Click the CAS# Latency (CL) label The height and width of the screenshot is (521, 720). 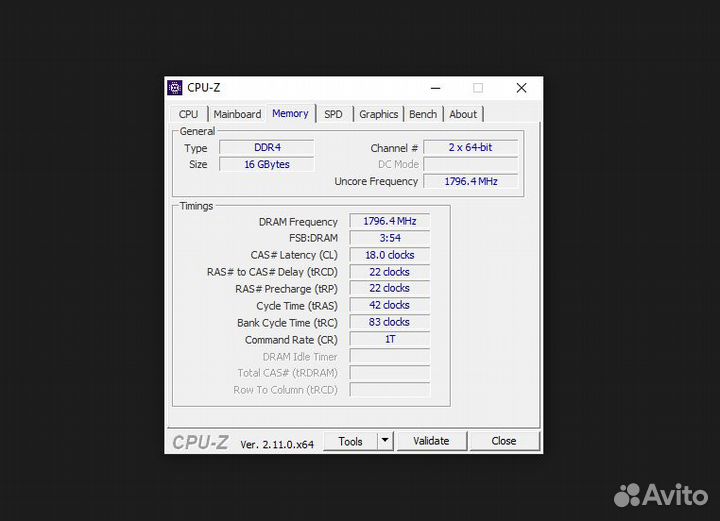pos(294,255)
